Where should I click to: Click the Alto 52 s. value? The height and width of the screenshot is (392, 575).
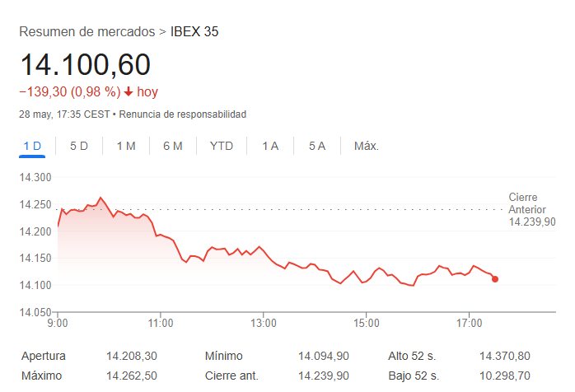point(504,357)
